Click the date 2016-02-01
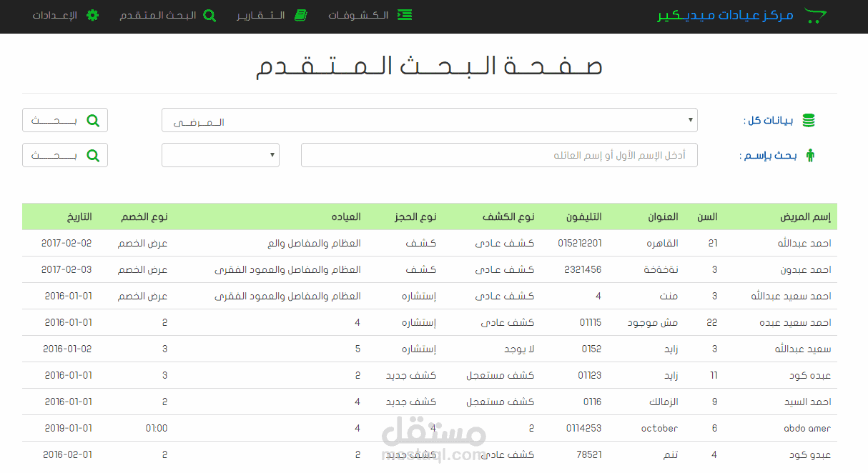This screenshot has height=473, width=868. (x=68, y=454)
